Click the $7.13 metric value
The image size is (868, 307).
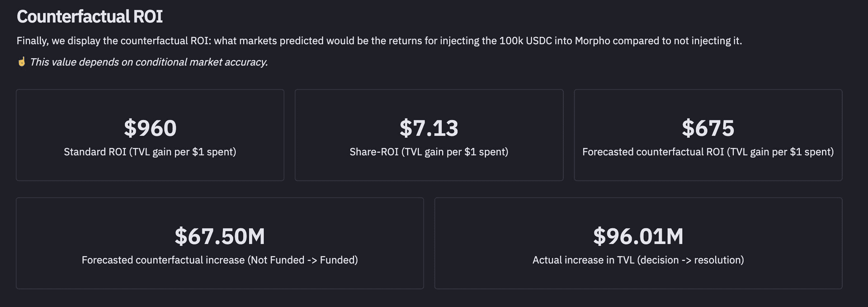[429, 128]
